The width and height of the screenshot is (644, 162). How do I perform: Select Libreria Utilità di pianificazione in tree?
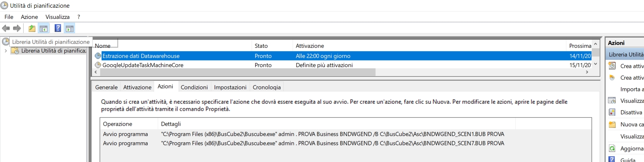coord(54,51)
